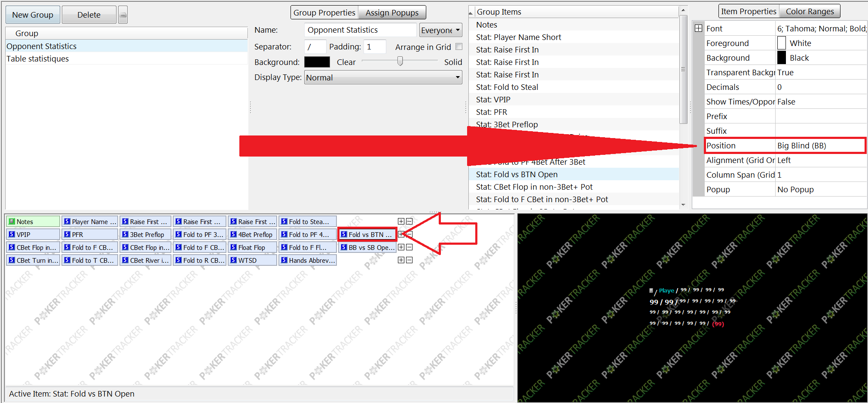Select the Fold to PF 3... stat cell
This screenshot has height=403, width=868.
[x=199, y=234]
